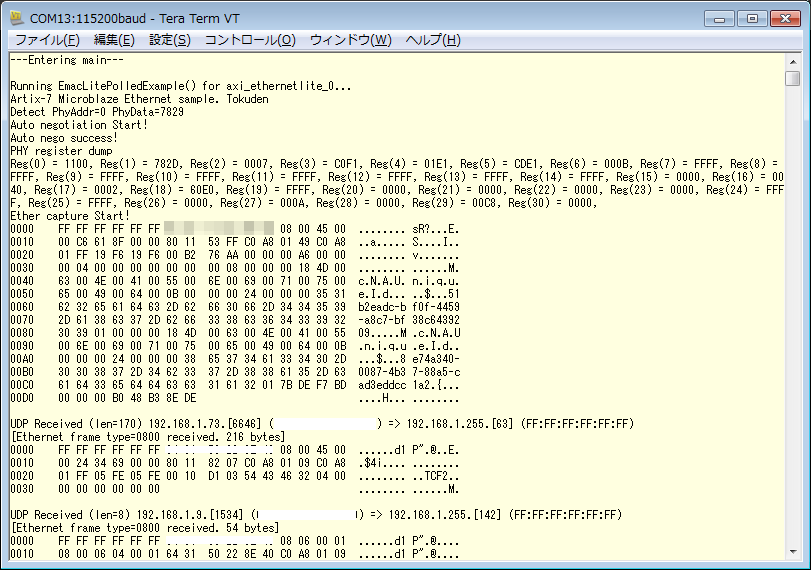Click the '---Entering main---' line
The height and width of the screenshot is (570, 811).
(x=67, y=60)
